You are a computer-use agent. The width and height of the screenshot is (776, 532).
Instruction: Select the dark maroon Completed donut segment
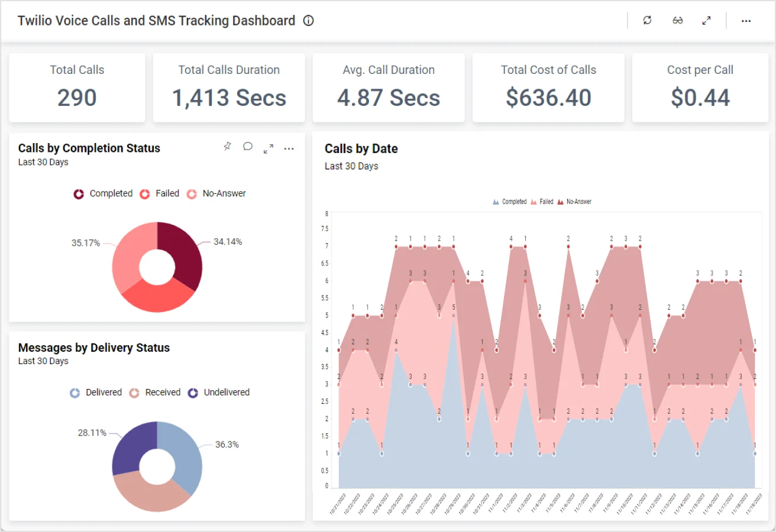pyautogui.click(x=183, y=254)
